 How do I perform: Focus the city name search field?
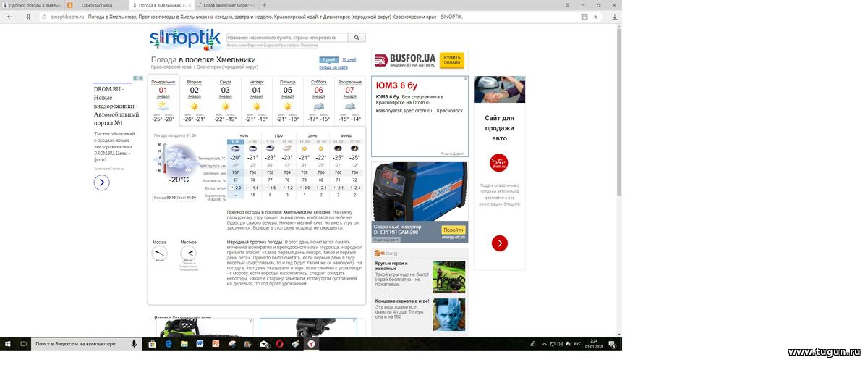pyautogui.click(x=287, y=38)
